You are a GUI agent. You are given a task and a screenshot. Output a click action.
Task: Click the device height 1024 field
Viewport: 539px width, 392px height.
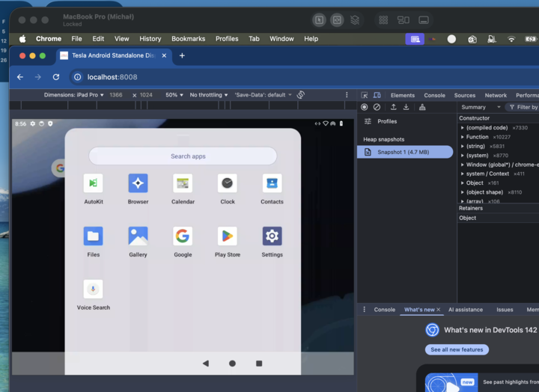click(x=146, y=95)
